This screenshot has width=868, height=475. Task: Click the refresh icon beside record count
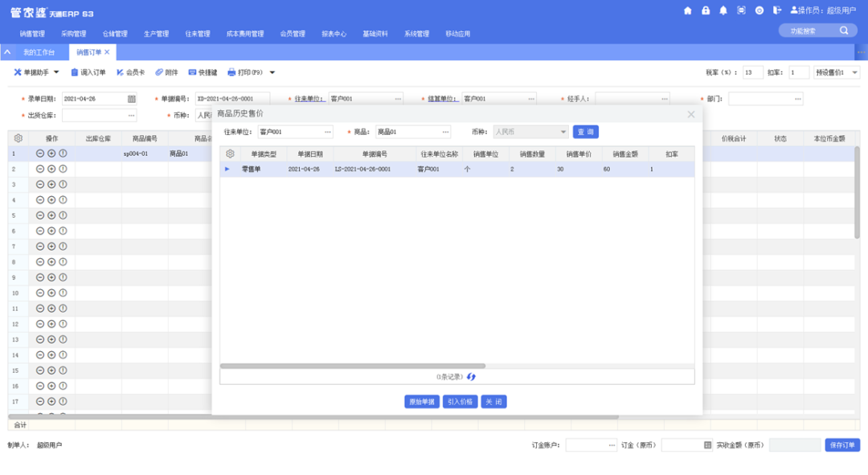[472, 376]
